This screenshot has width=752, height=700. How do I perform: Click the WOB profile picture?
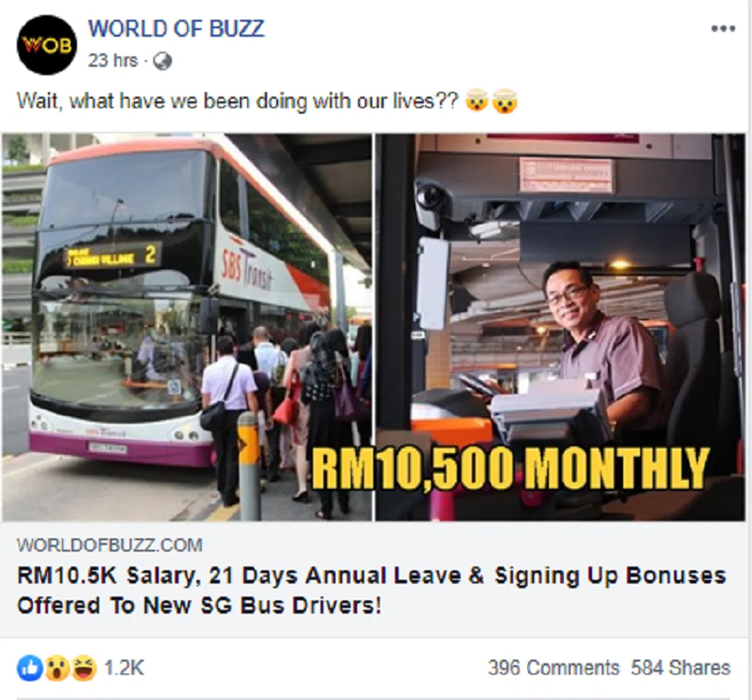click(x=47, y=44)
